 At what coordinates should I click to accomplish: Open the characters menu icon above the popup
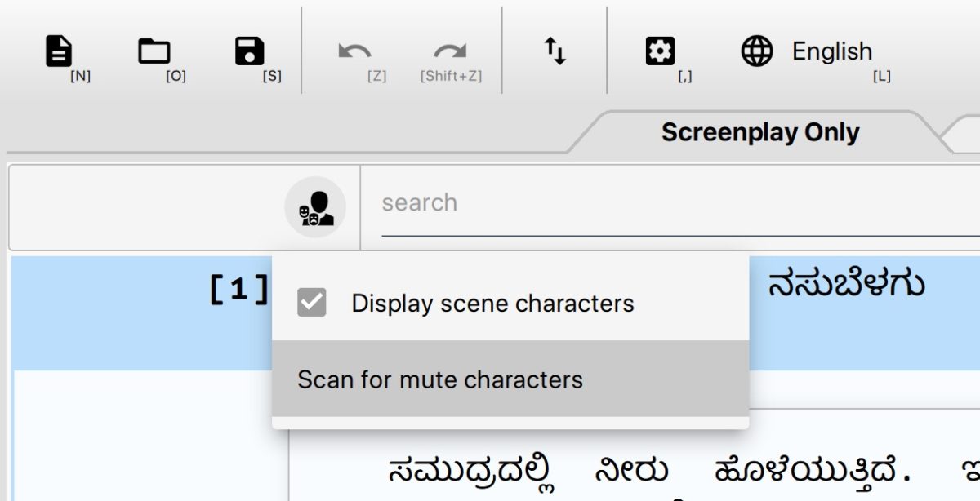pos(317,206)
